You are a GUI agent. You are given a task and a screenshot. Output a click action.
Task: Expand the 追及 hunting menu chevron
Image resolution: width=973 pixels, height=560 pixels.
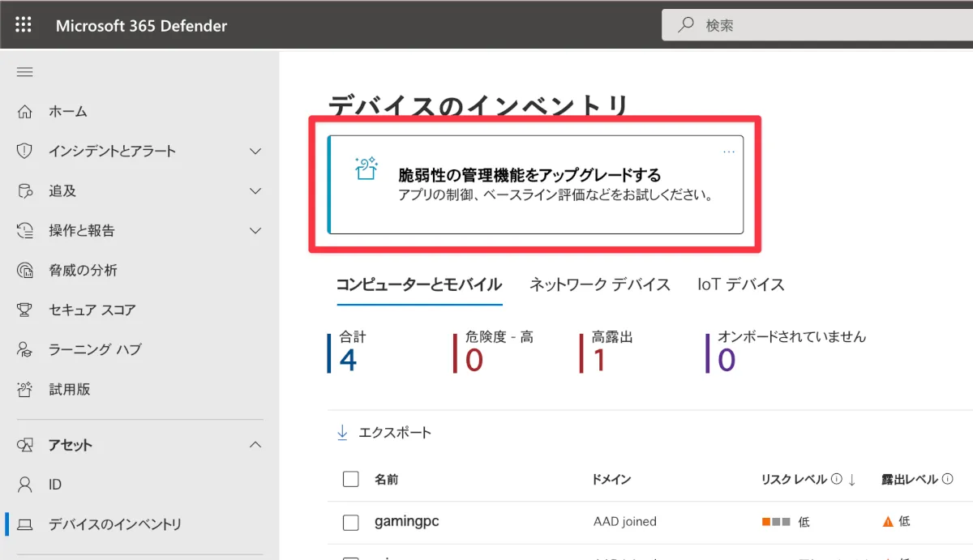coord(255,191)
